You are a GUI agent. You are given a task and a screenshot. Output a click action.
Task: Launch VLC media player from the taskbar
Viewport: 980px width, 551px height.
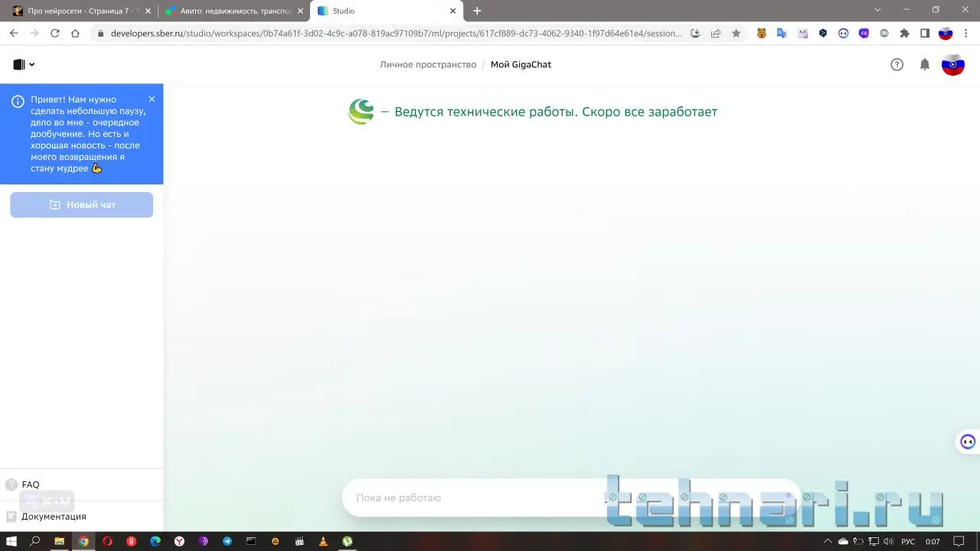(x=323, y=541)
